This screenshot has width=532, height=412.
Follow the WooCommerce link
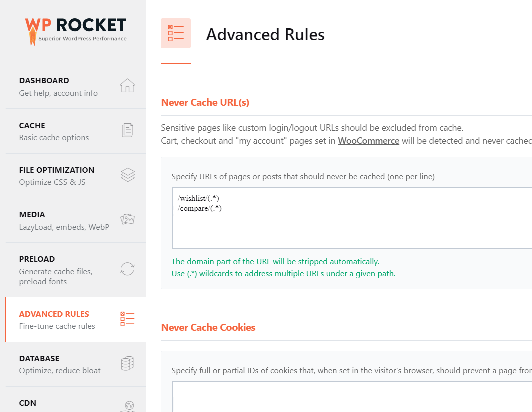click(368, 141)
